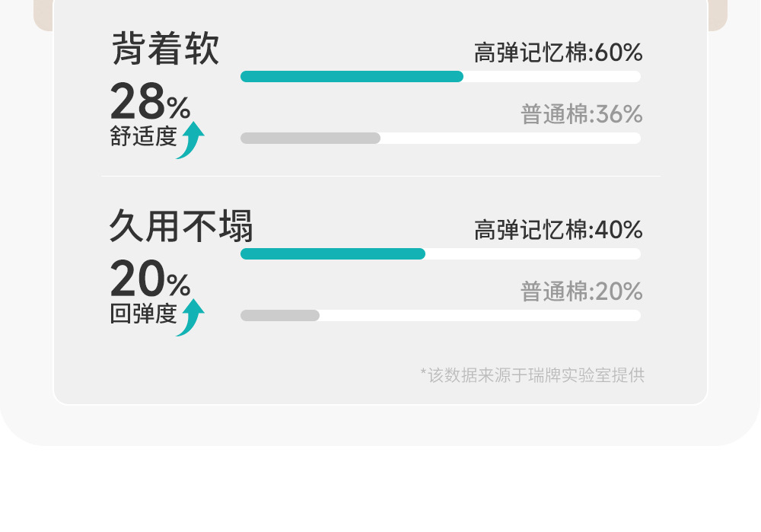Click the 回弹度 label
This screenshot has width=761, height=532.
pyautogui.click(x=143, y=314)
